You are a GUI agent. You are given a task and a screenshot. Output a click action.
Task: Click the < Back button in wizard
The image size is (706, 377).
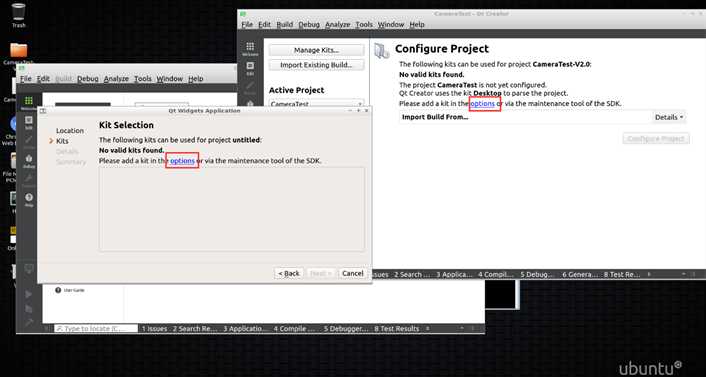tap(289, 273)
